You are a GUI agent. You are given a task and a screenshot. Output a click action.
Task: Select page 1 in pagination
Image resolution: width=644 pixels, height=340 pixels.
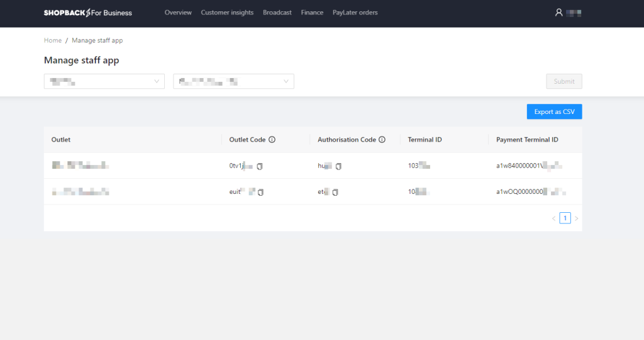pos(565,218)
